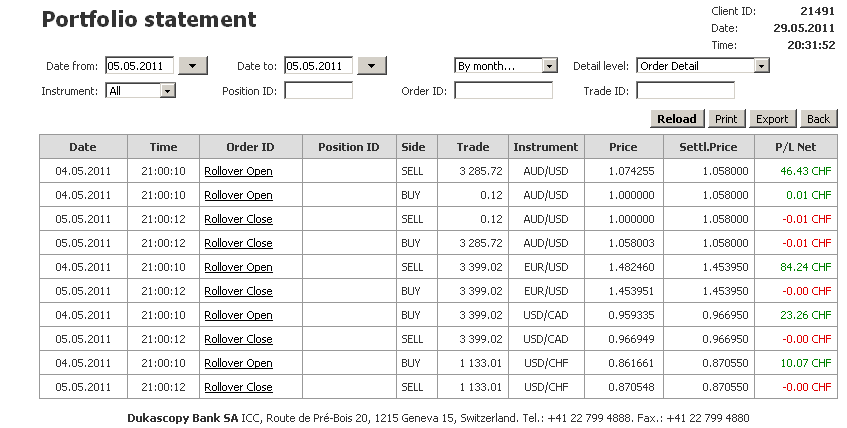Image resolution: width=847 pixels, height=428 pixels.
Task: Select the Date to text field
Action: pos(318,66)
